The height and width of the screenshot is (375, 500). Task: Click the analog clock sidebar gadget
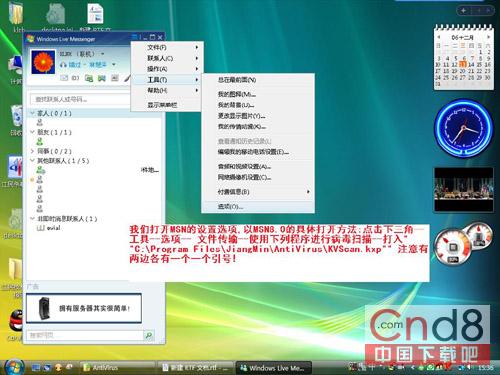pos(464,128)
